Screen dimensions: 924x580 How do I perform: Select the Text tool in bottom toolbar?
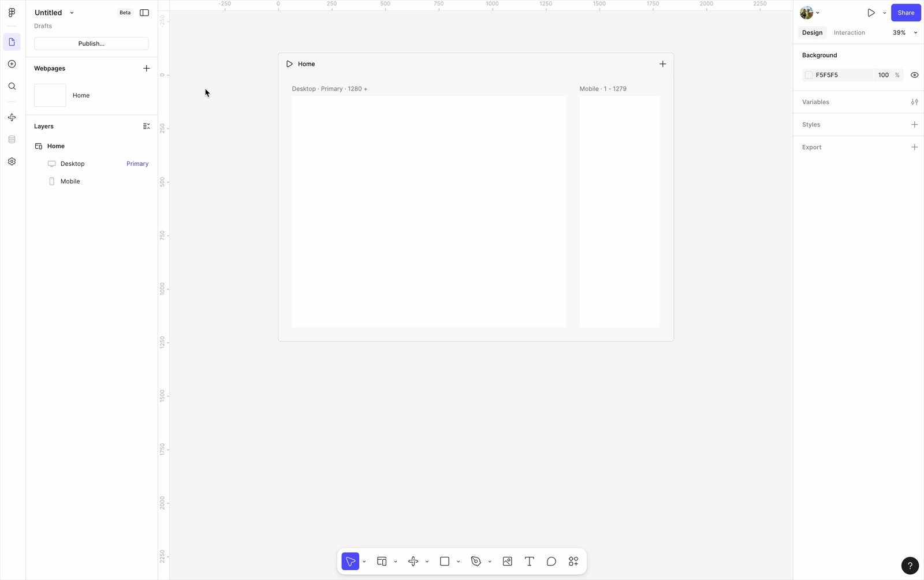pos(529,562)
